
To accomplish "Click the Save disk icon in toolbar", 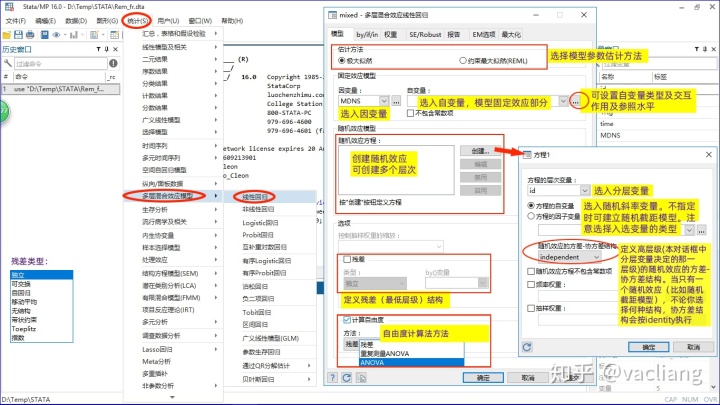I will coord(18,35).
